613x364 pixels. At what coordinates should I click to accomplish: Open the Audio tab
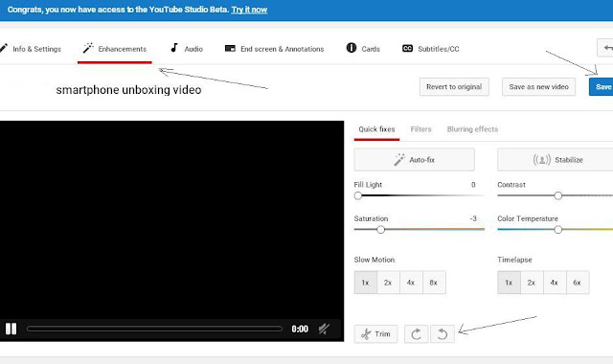tap(187, 49)
